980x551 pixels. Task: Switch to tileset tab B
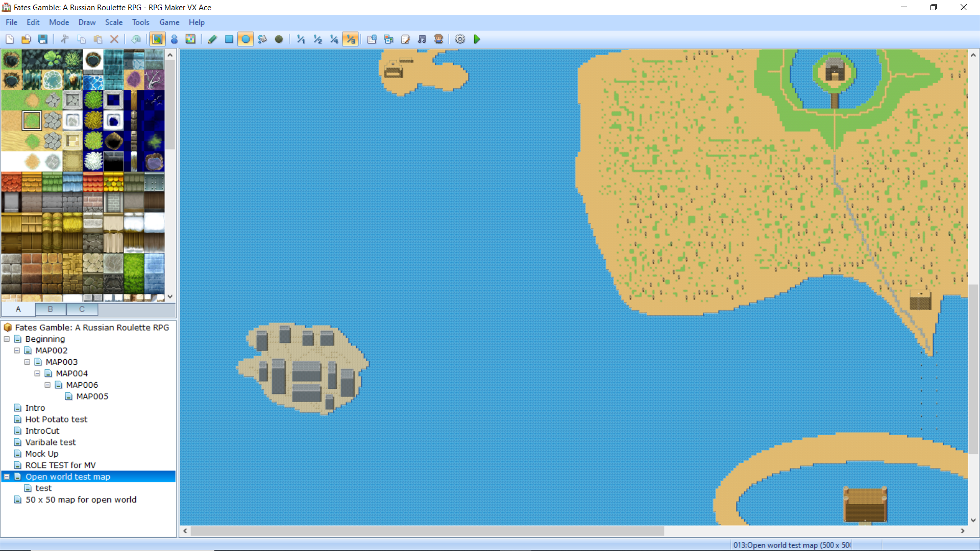pyautogui.click(x=50, y=309)
